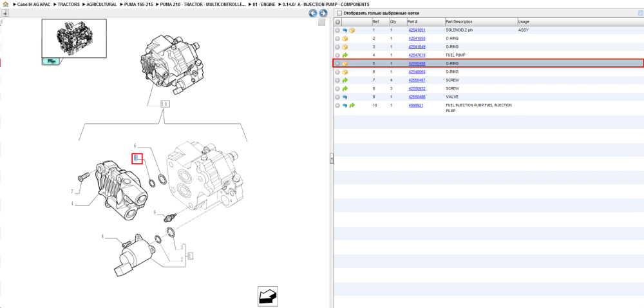Click the circle icon for VALVE row
This screenshot has width=644, height=308.
point(337,97)
